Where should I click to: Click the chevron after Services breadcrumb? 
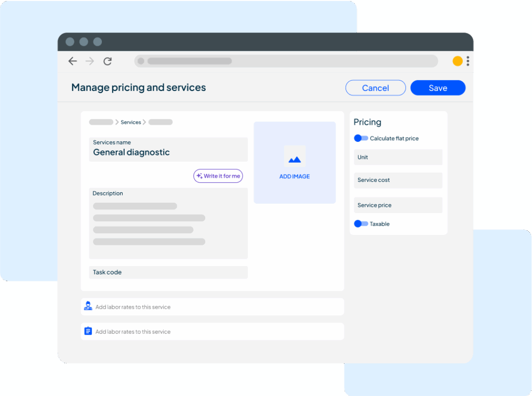point(143,122)
